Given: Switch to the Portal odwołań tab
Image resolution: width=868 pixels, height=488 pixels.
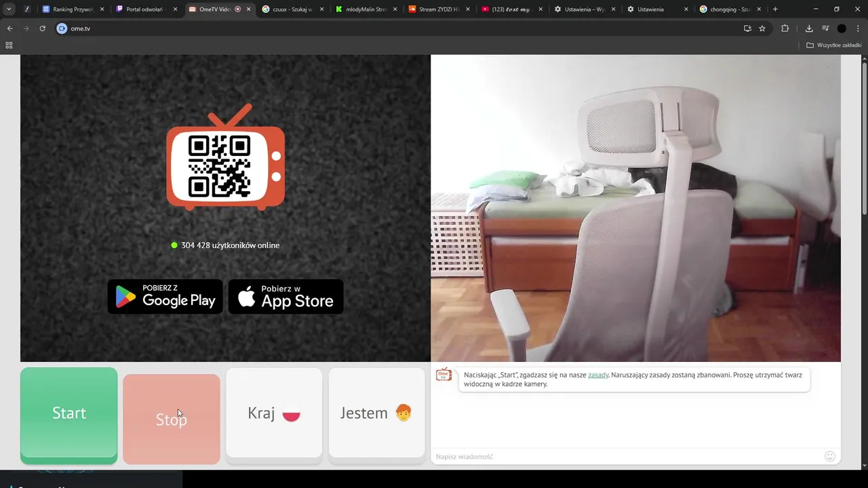Looking at the screenshot, I should click(146, 9).
